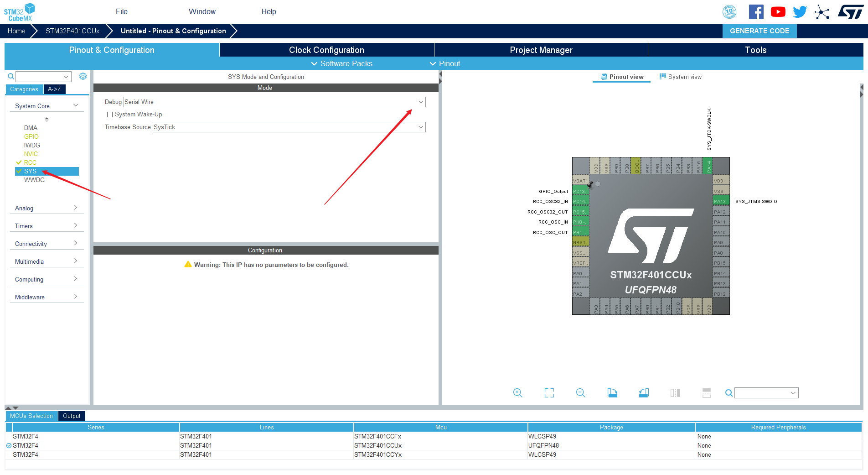
Task: Click the PA12 pin on the chip
Action: click(x=721, y=212)
